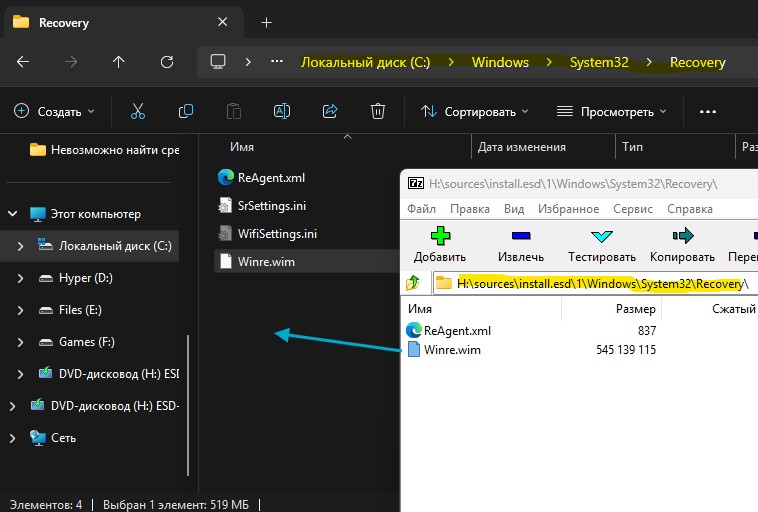Open the Файл menu in 7-Zip
758x512 pixels.
tap(421, 209)
